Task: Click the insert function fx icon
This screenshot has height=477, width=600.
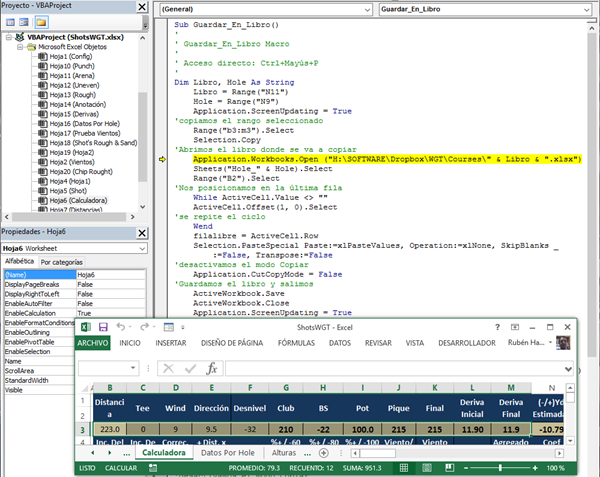Action: click(211, 368)
